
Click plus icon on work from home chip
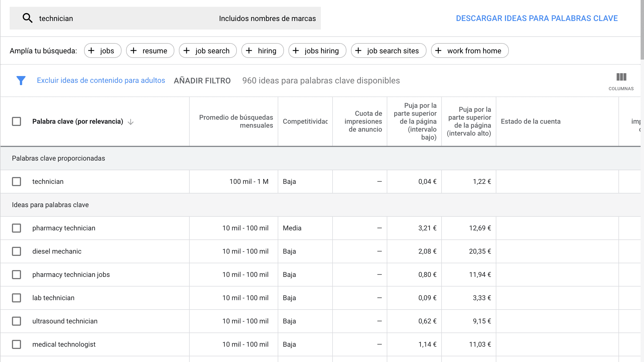coord(438,51)
